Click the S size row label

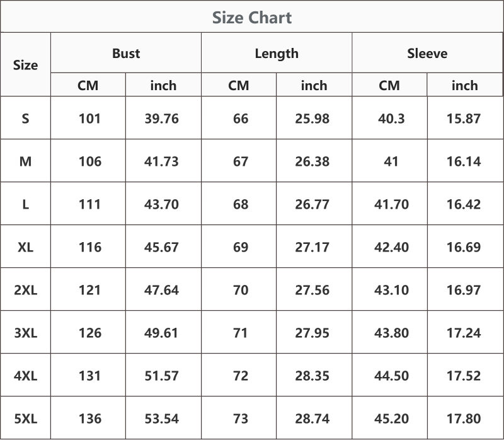tap(25, 119)
